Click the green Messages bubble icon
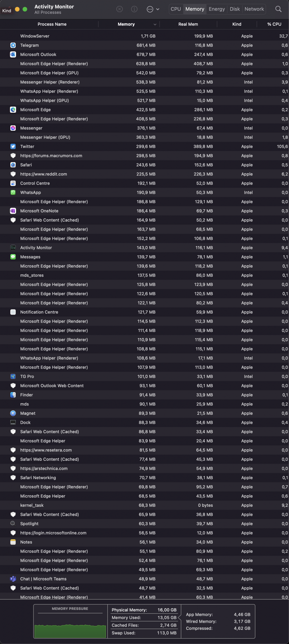 pyautogui.click(x=13, y=257)
